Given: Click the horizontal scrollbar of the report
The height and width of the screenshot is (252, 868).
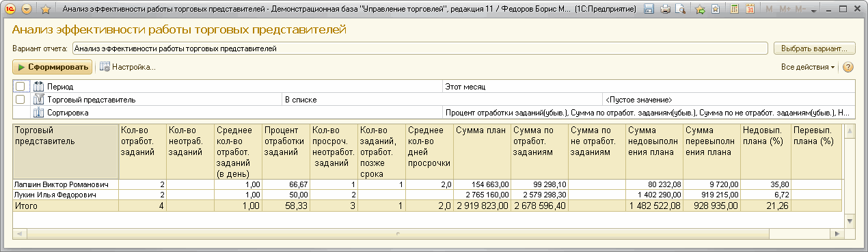Looking at the screenshot, I should pos(429,234).
